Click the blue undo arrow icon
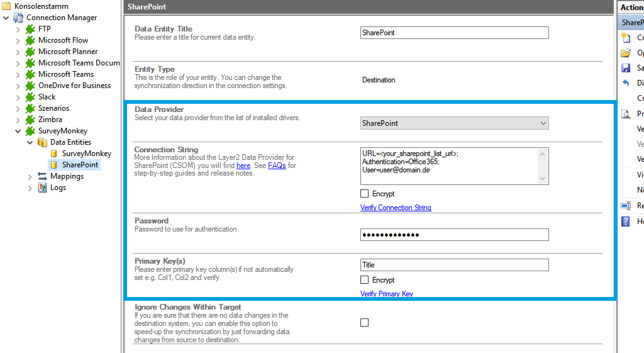 coord(626,83)
